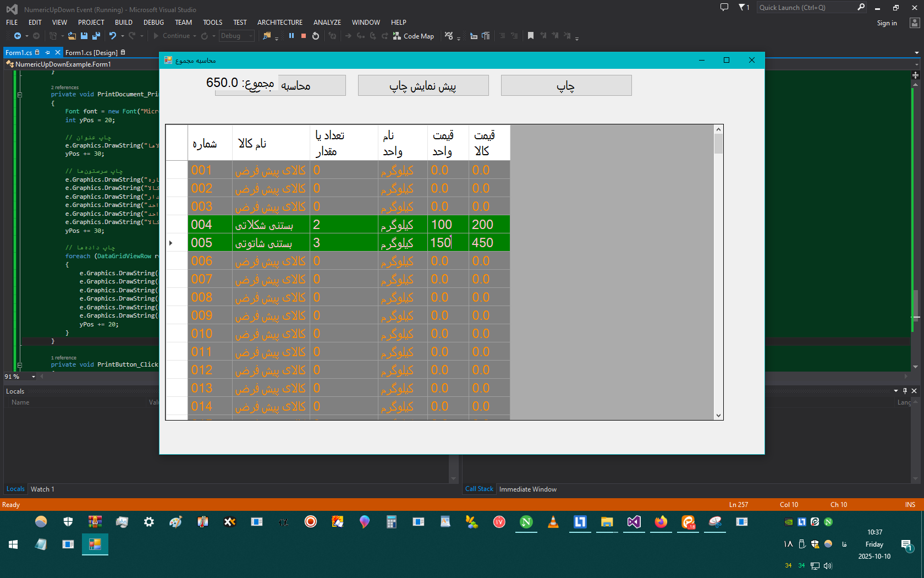The width and height of the screenshot is (924, 578).
Task: Toggle auto-hide pin on the Locals panel
Action: click(x=905, y=391)
